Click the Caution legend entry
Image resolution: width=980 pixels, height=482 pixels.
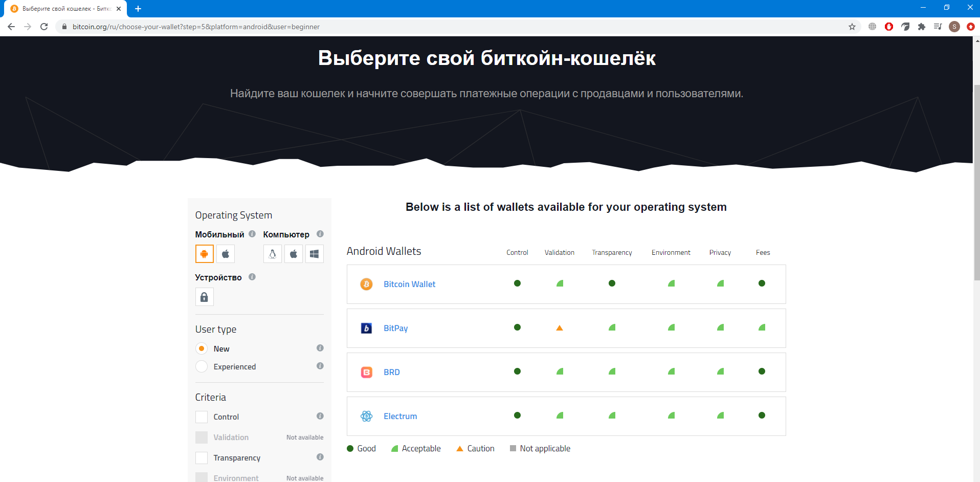[x=475, y=448]
